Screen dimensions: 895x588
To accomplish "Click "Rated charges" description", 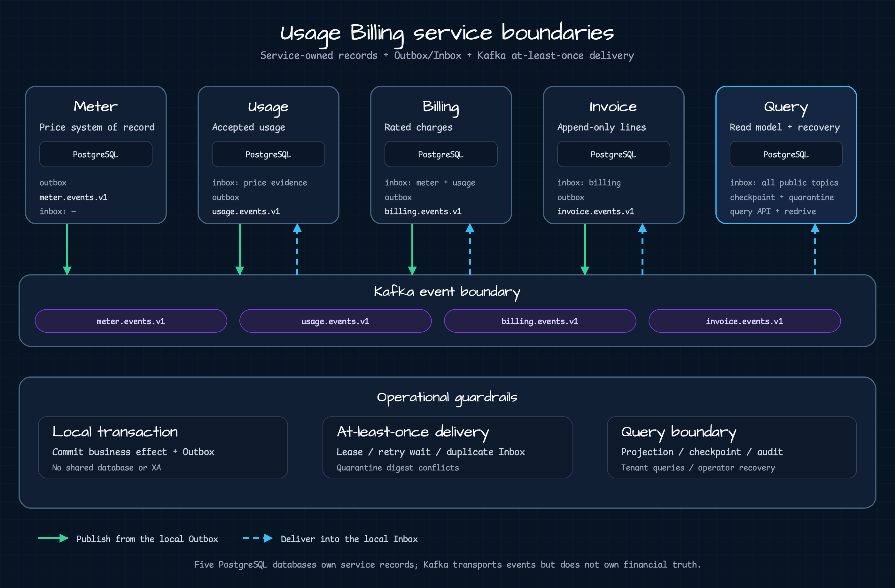I will 418,128.
